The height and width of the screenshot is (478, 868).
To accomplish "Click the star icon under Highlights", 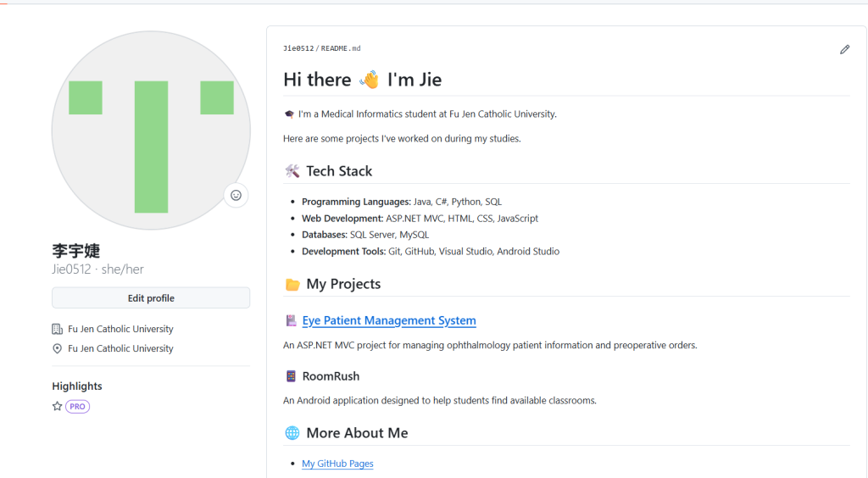I will [x=57, y=407].
